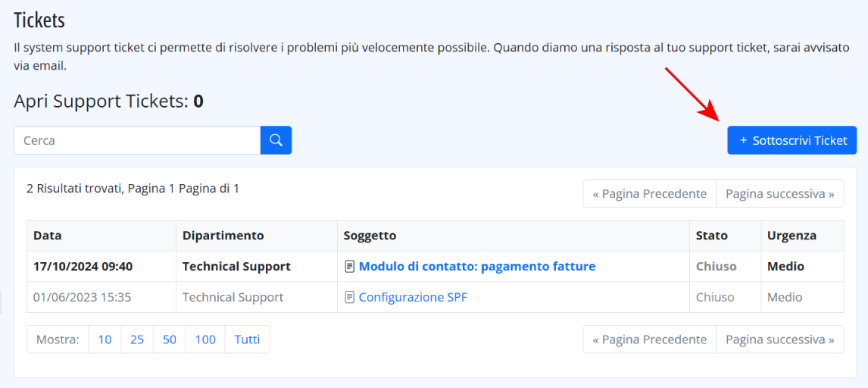Click document icon beside Configurazione SPF
Screen dimensions: 868x388
[x=349, y=298]
